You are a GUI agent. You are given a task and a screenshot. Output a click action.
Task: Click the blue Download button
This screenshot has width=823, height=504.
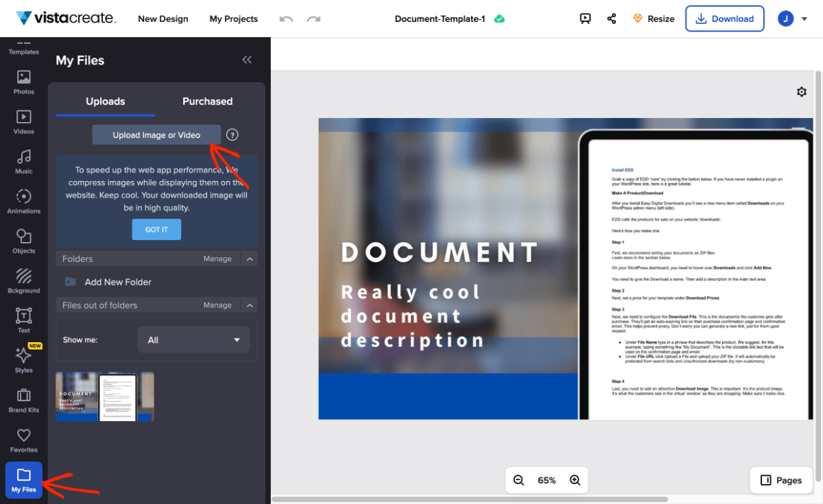pyautogui.click(x=724, y=19)
